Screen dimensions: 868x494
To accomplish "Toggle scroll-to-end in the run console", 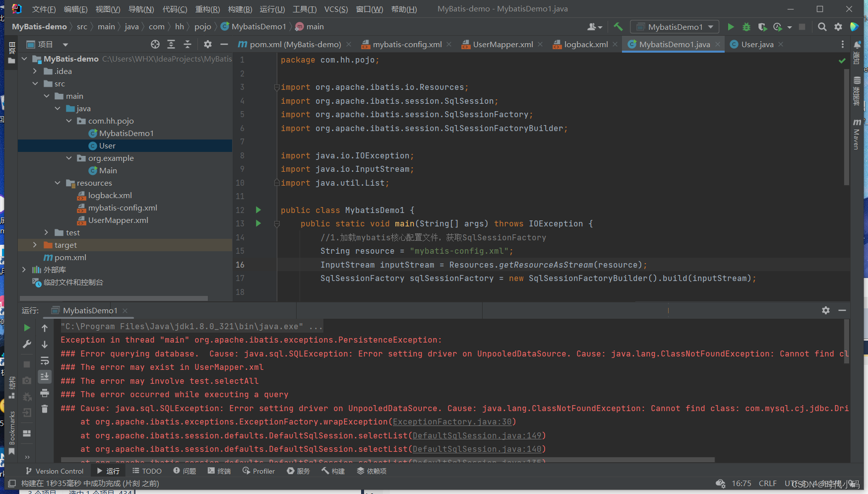I will (x=45, y=376).
